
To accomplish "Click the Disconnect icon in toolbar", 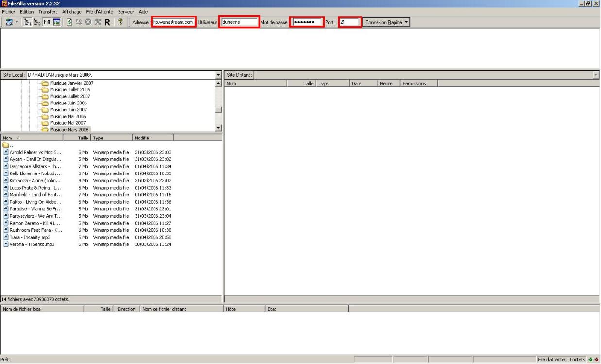I will 97,22.
